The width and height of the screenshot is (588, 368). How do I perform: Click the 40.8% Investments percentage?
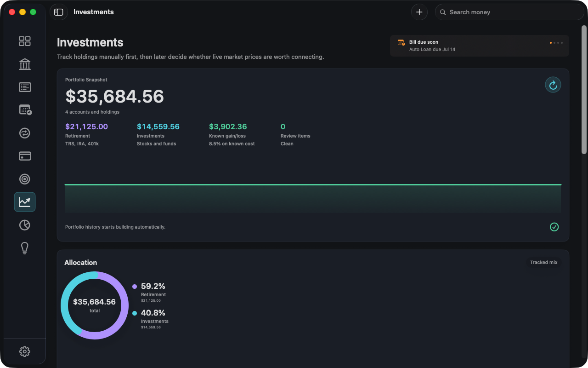[153, 313]
